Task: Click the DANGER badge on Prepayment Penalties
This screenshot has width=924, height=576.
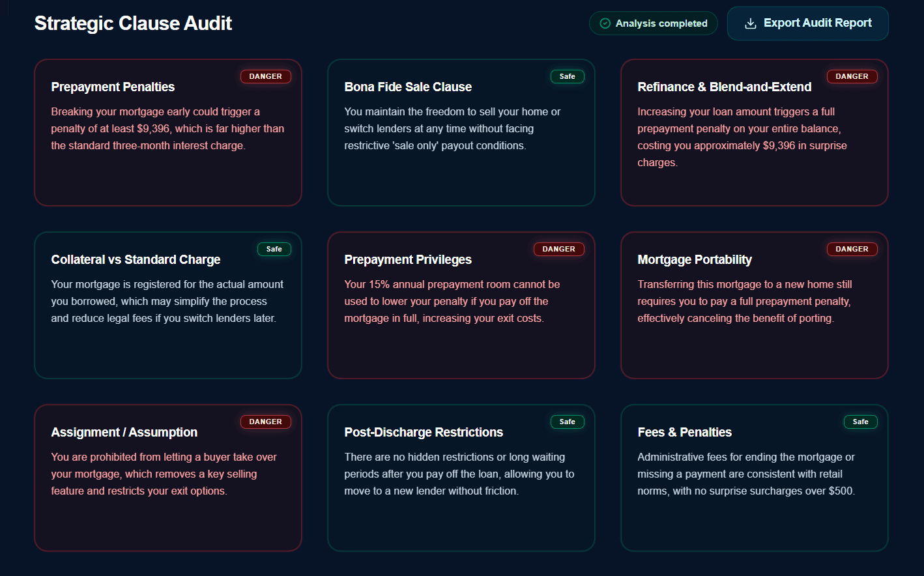Action: pyautogui.click(x=266, y=76)
